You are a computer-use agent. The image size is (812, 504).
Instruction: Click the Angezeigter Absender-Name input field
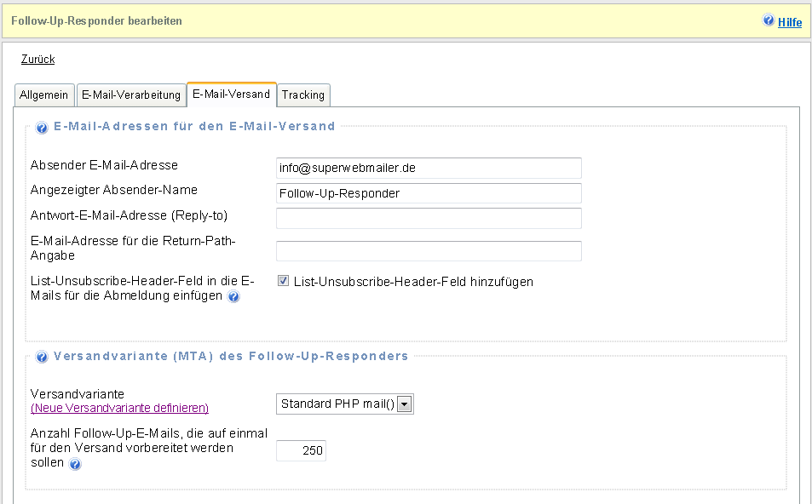click(x=429, y=193)
